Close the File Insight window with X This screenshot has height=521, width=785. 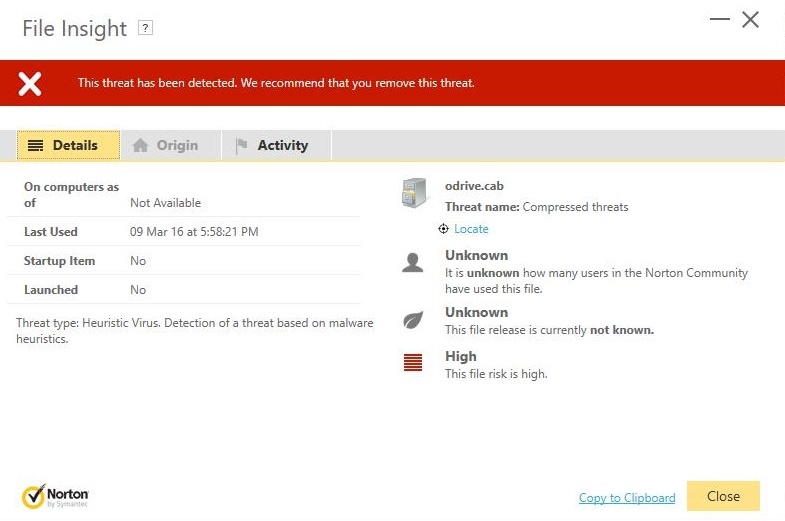[750, 20]
